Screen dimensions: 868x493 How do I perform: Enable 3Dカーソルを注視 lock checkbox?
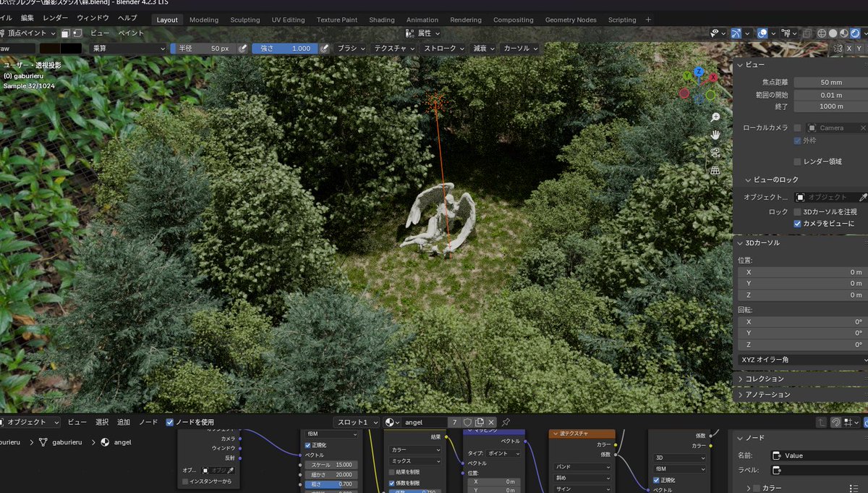coord(798,212)
